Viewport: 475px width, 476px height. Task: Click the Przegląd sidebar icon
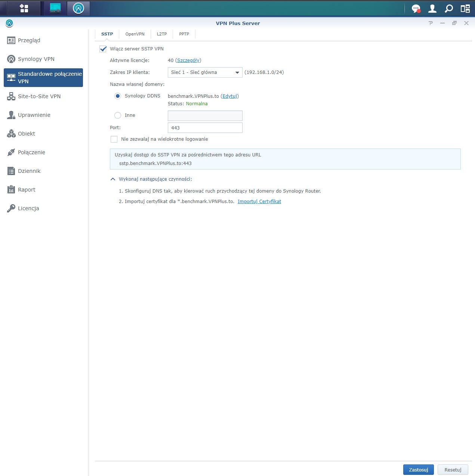11,40
